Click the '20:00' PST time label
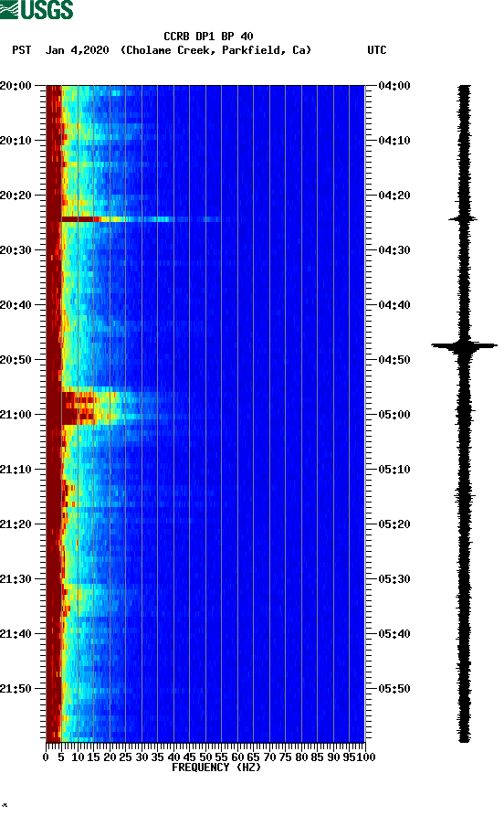 point(16,86)
